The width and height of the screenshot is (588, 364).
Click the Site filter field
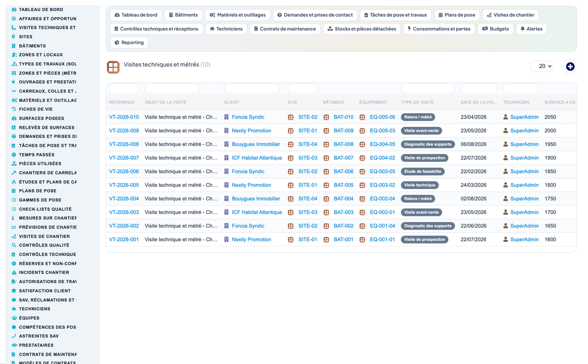coord(303,89)
